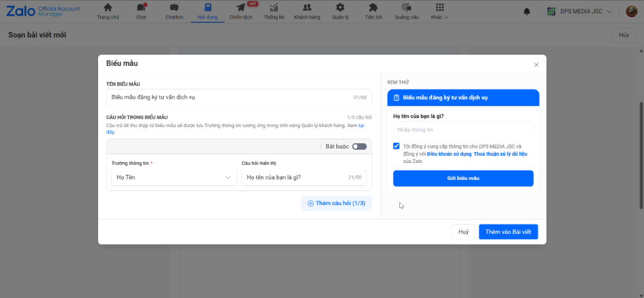
Task: Open the Chat icon in navigation
Action: (x=142, y=8)
